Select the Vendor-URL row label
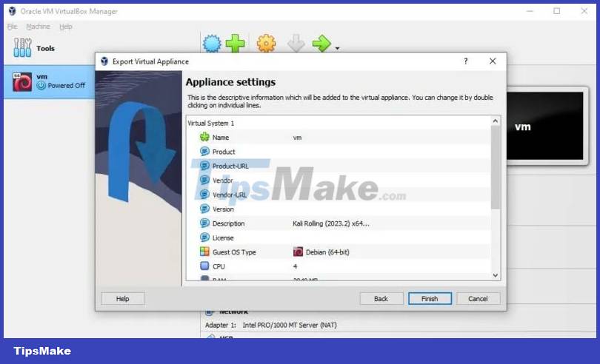This screenshot has height=364, width=600. [x=230, y=195]
